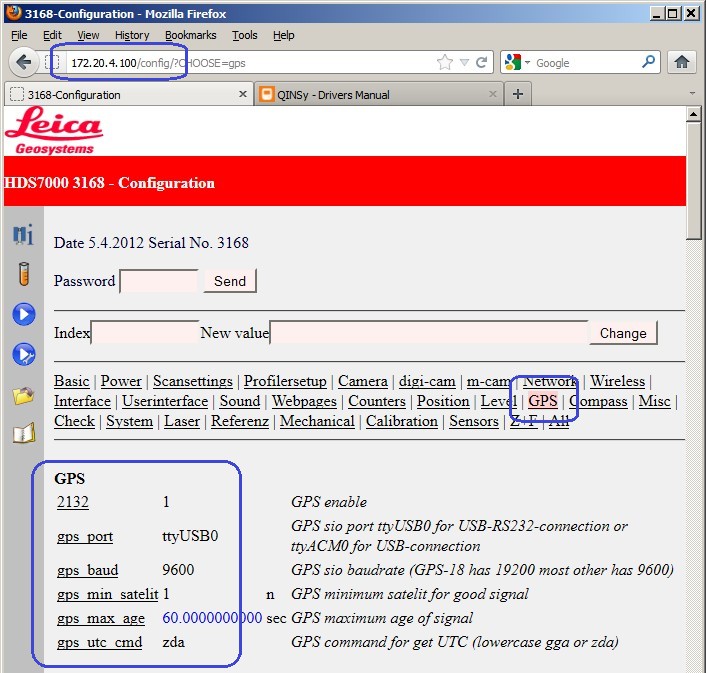Open the history dropdown arrow in address bar
706x673 pixels.
coord(464,62)
